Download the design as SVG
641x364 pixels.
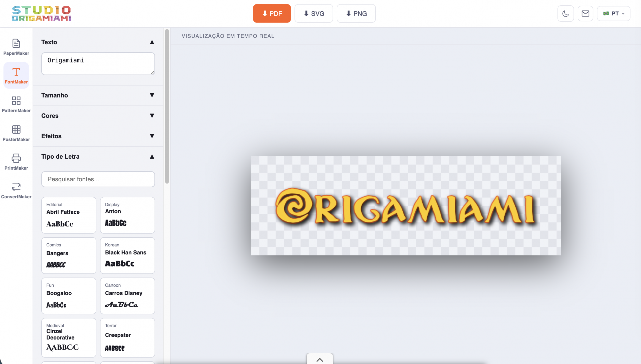[313, 14]
